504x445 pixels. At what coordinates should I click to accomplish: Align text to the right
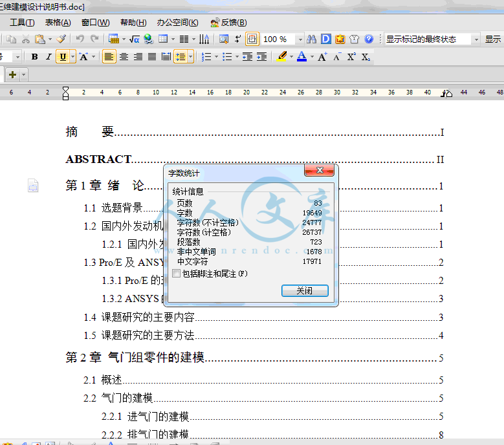tap(138, 57)
